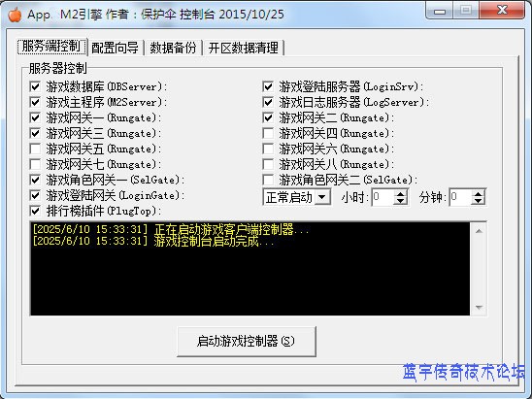Viewport: 532px width, 399px height.
Task: Select the 开区数据清理 tab
Action: [244, 48]
